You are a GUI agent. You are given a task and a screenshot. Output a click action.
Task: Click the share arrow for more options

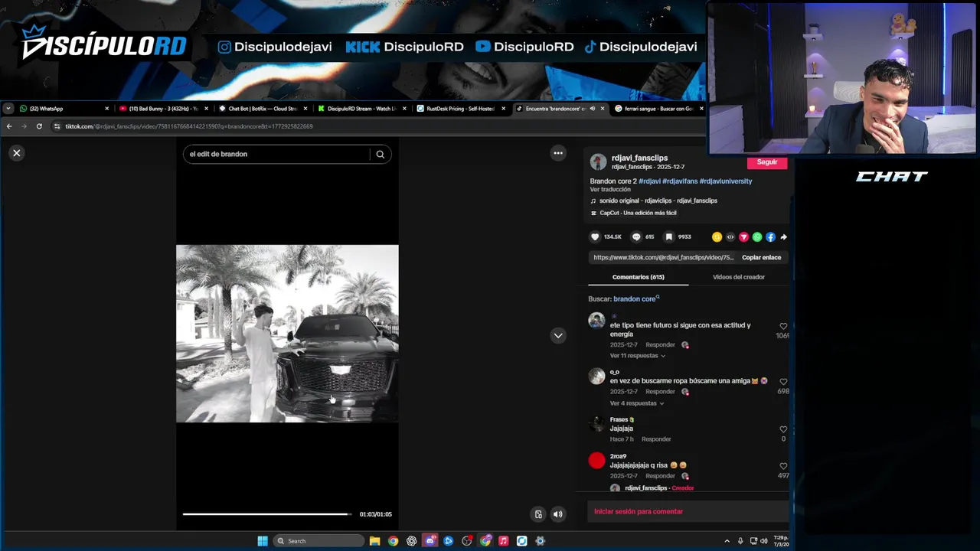tap(783, 237)
